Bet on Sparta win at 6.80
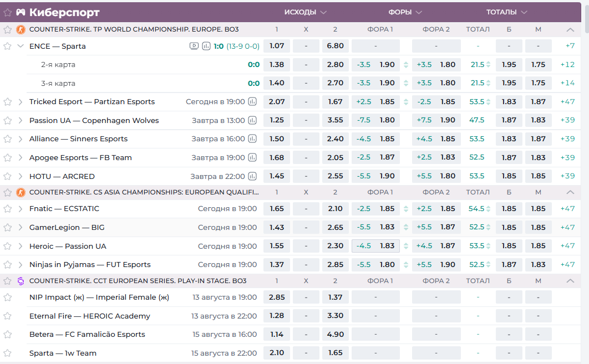The width and height of the screenshot is (589, 364). coord(335,46)
